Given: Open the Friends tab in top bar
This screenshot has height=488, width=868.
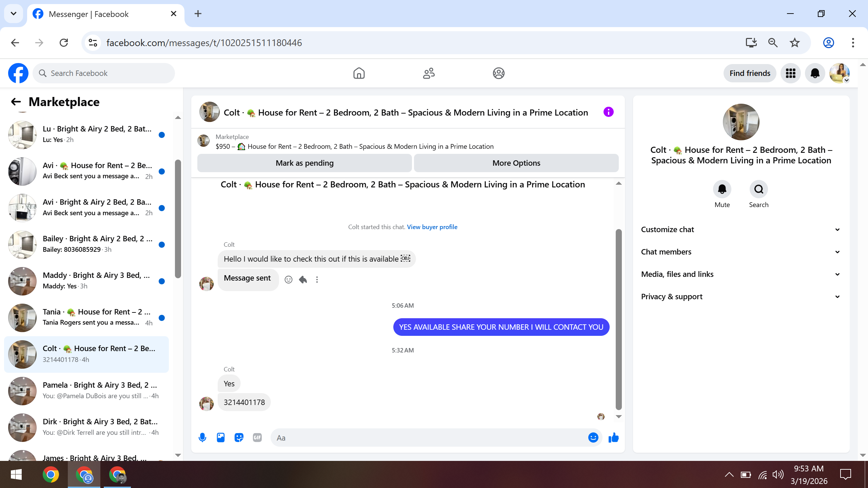Looking at the screenshot, I should click(x=429, y=73).
